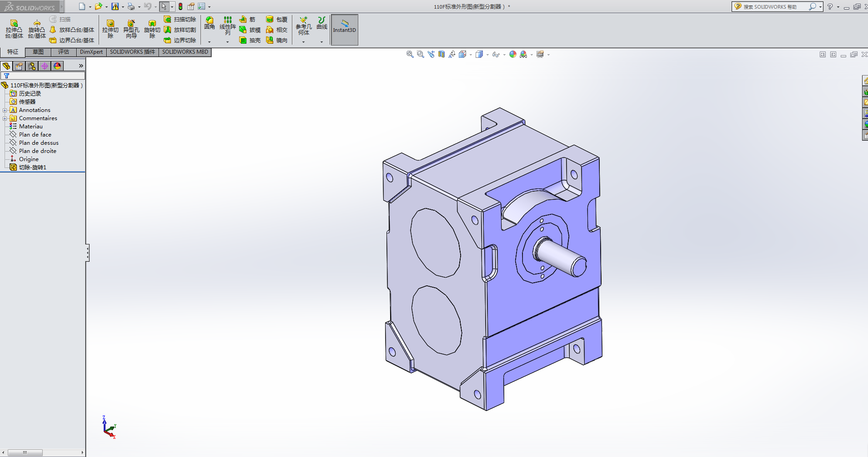The height and width of the screenshot is (457, 868).
Task: Select Plan de face in feature tree
Action: pos(35,135)
